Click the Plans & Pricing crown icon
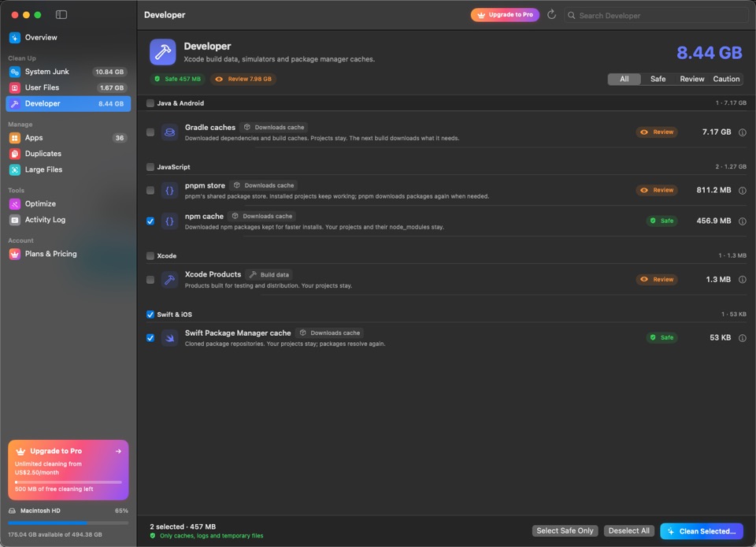756x547 pixels. (x=15, y=255)
